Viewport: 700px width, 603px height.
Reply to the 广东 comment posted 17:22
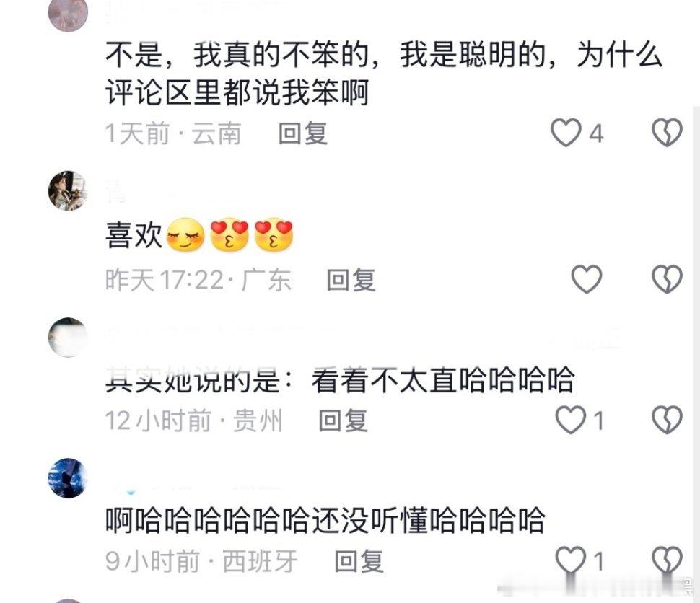tap(351, 280)
